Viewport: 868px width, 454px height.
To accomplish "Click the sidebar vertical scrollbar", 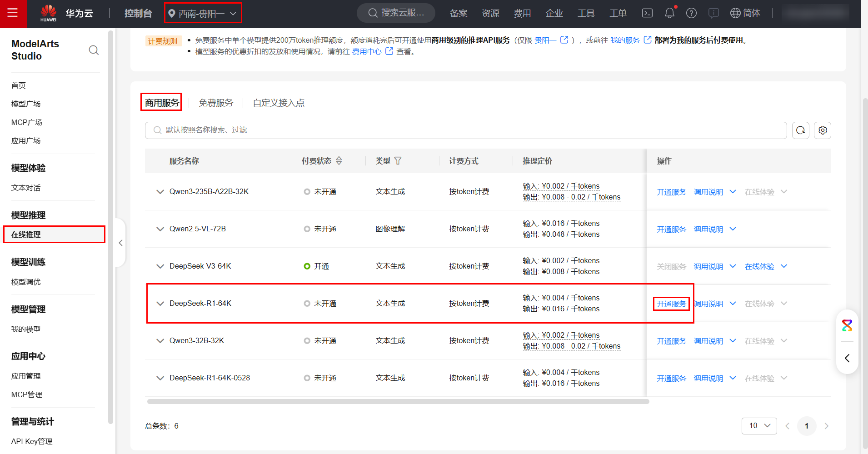I will tap(110, 227).
